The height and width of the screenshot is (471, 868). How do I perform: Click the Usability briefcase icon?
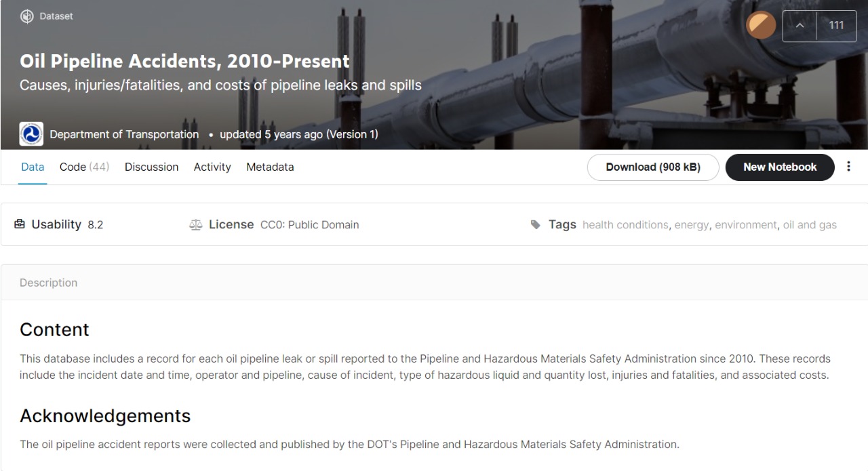click(x=20, y=224)
